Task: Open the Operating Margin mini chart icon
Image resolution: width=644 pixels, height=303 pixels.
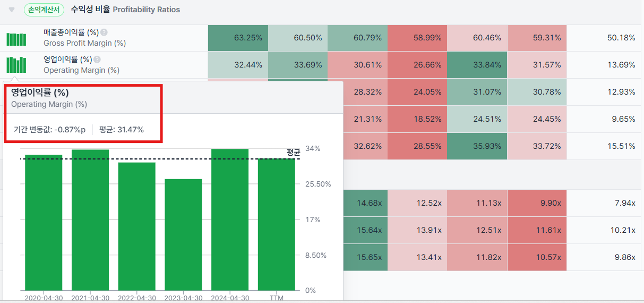Action: [x=16, y=65]
